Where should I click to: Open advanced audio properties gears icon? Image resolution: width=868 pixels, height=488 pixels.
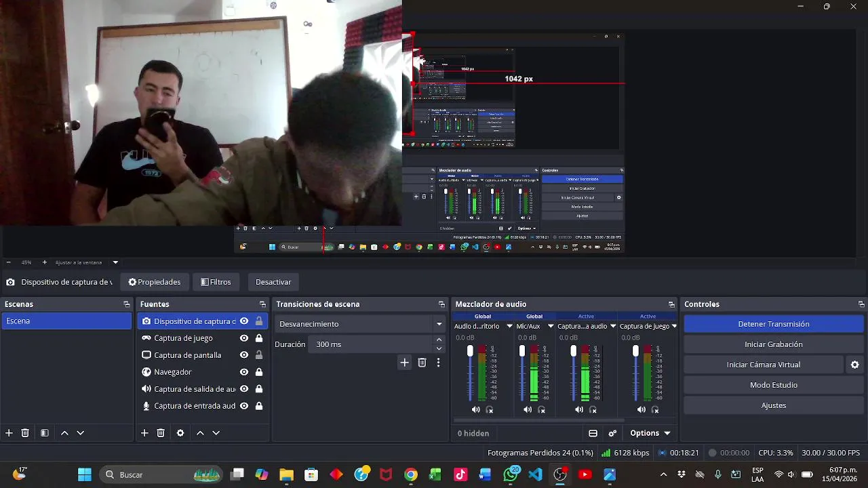(x=612, y=433)
